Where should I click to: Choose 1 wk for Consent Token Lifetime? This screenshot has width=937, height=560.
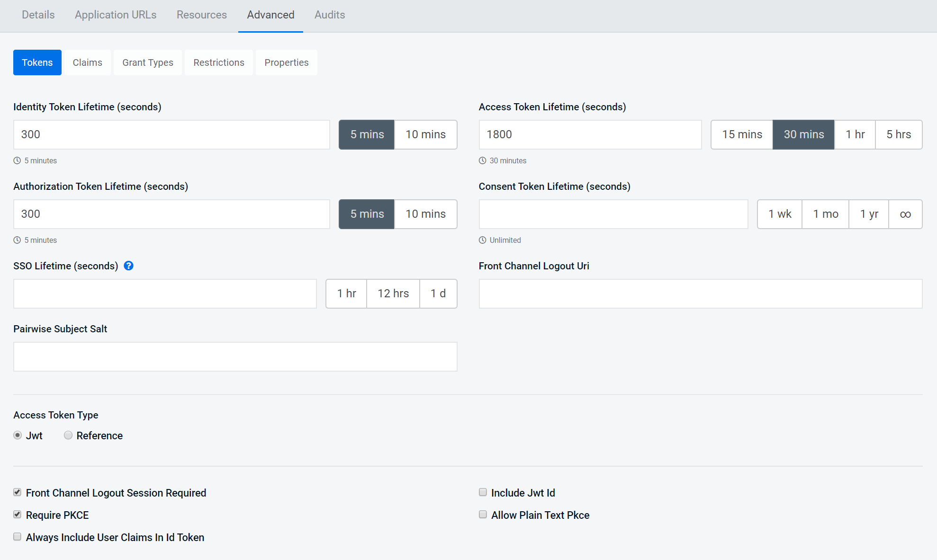click(779, 214)
